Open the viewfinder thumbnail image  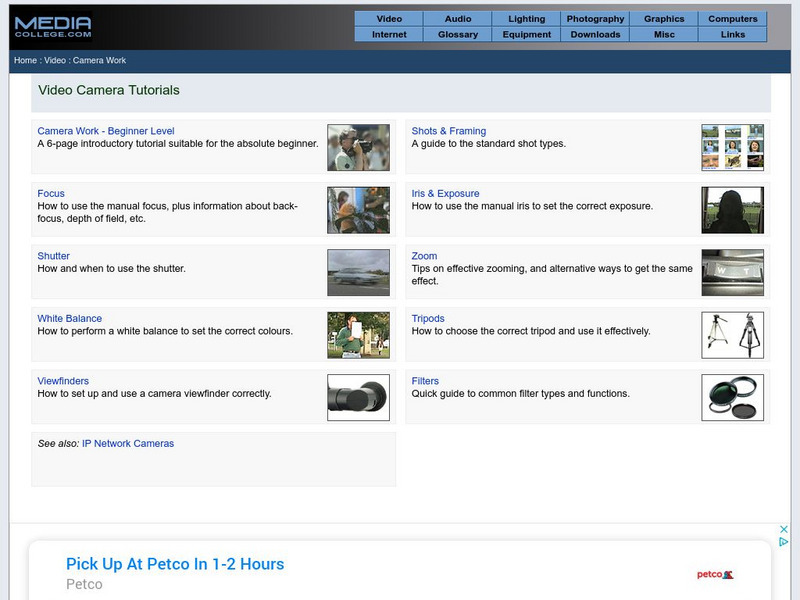point(358,398)
